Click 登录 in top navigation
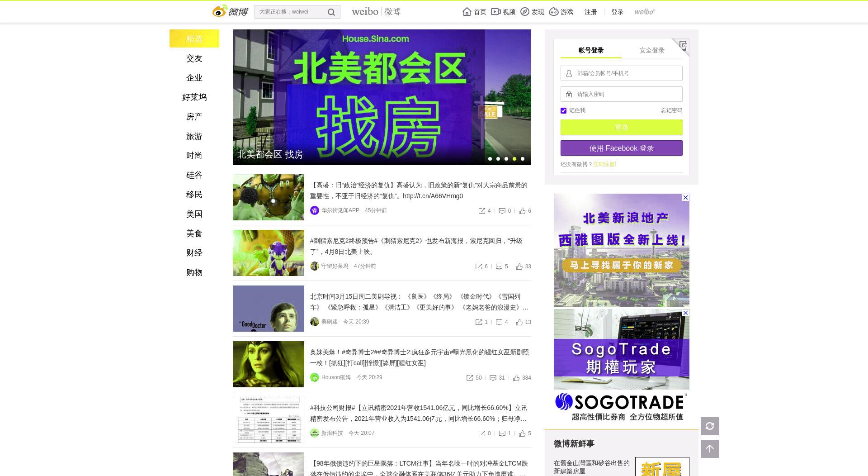This screenshot has width=868, height=476. coord(617,12)
